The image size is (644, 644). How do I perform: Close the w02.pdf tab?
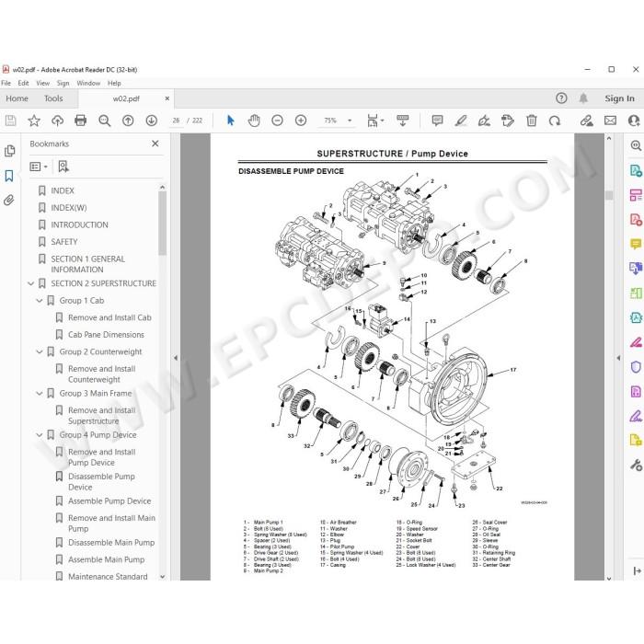tap(167, 98)
